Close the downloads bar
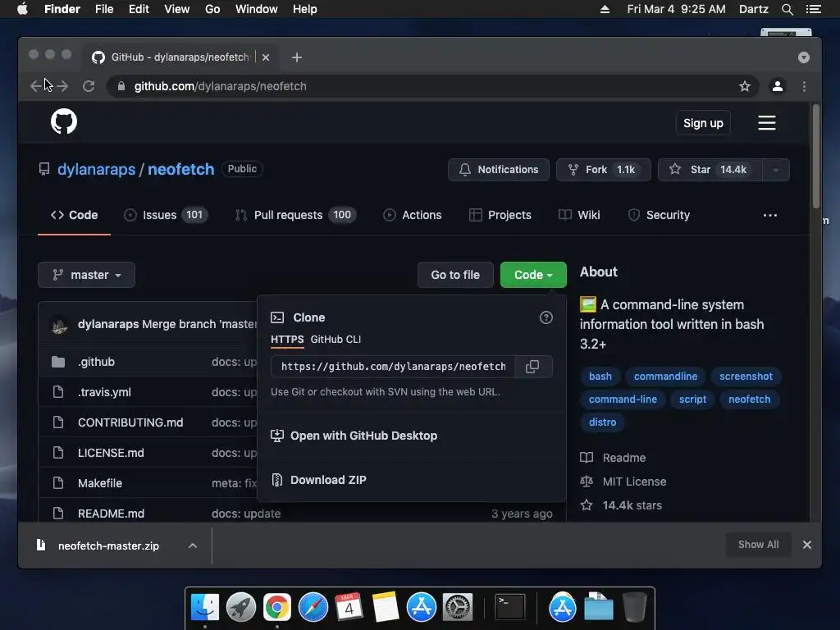Screen dimensions: 840x630 [x=807, y=545]
